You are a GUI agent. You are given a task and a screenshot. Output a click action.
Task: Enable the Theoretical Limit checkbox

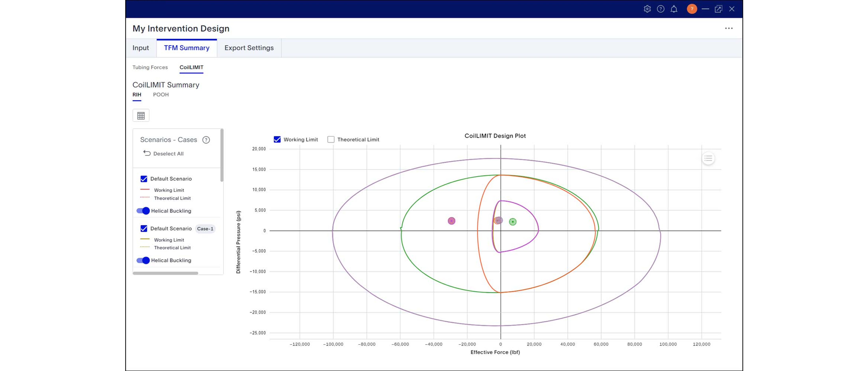[x=331, y=139]
